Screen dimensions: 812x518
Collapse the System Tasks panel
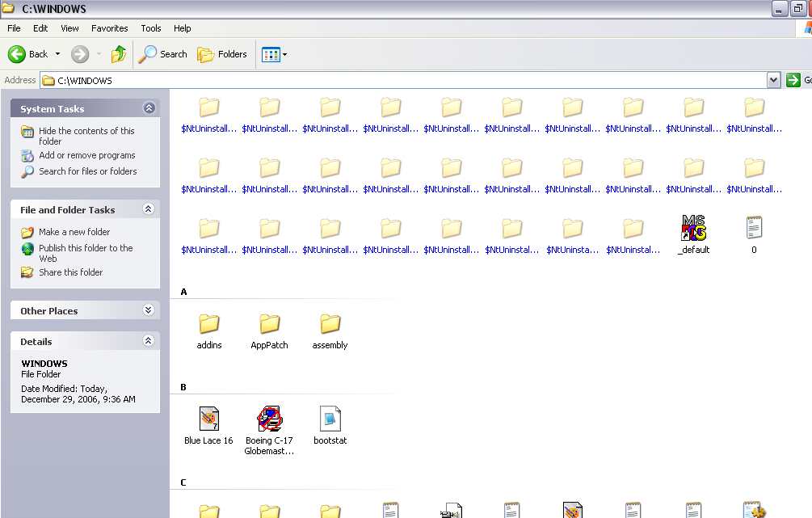click(x=149, y=108)
